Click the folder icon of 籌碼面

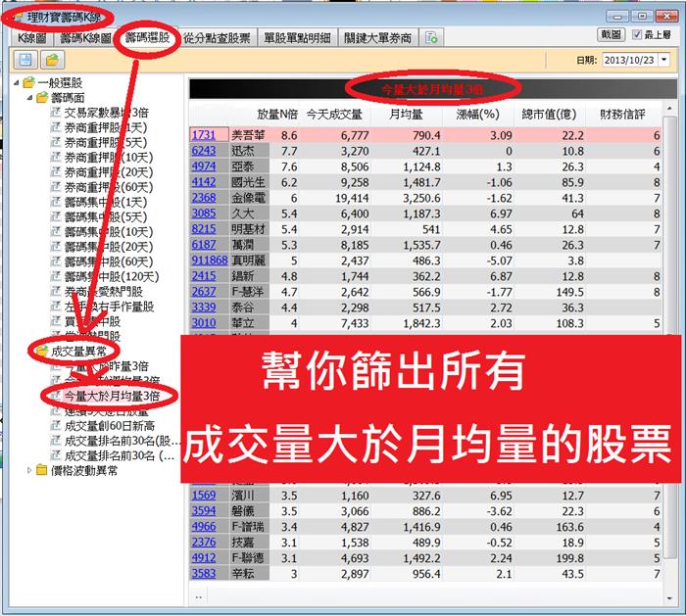point(42,97)
